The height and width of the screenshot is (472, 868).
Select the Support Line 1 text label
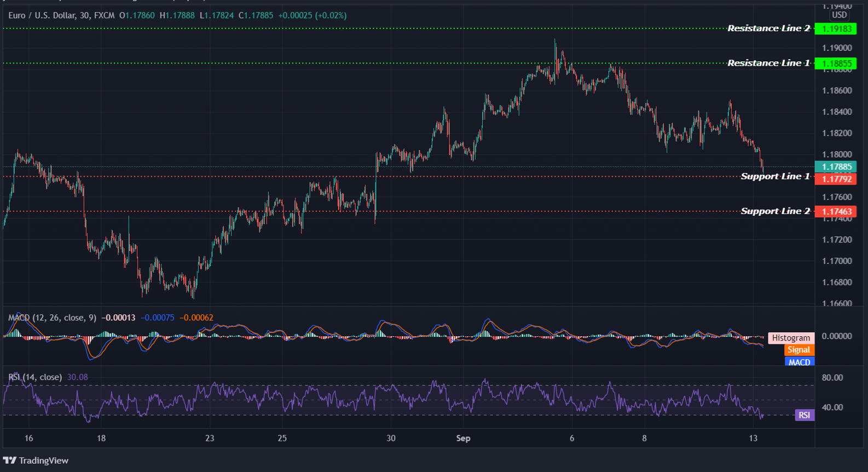click(775, 176)
